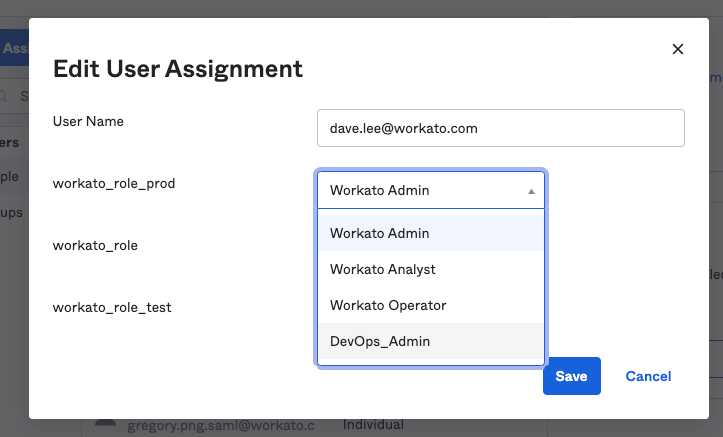Open the workato_role_prod combo box
The width and height of the screenshot is (723, 437).
(430, 190)
